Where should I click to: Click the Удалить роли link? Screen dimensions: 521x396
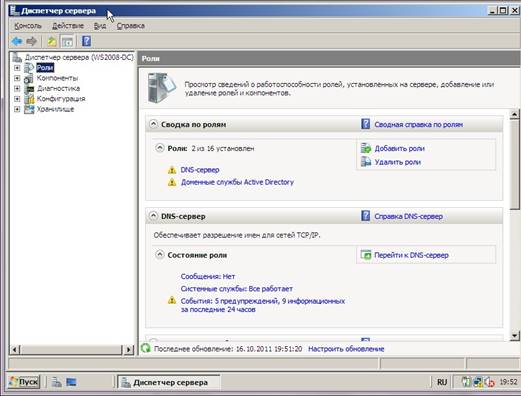tap(398, 162)
